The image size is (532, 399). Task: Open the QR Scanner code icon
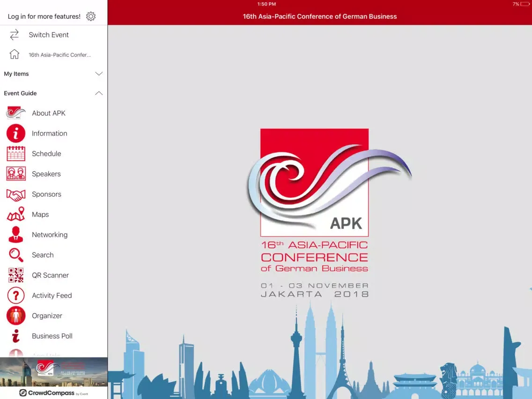15,275
